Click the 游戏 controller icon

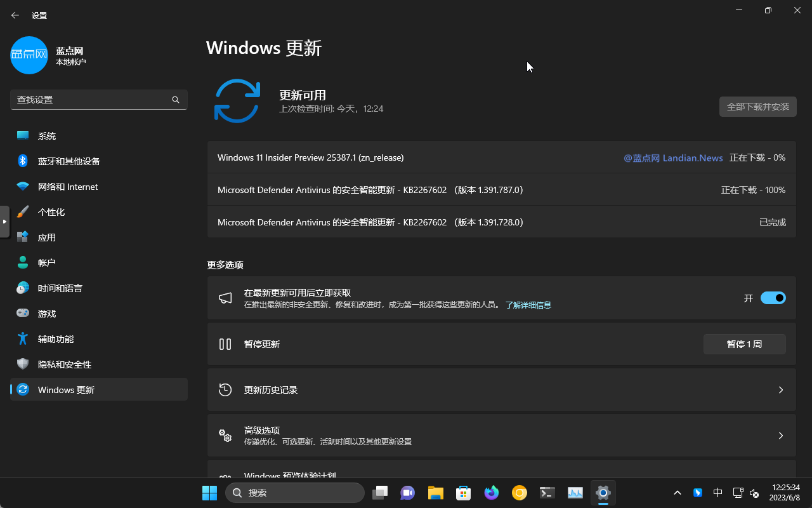coord(23,313)
